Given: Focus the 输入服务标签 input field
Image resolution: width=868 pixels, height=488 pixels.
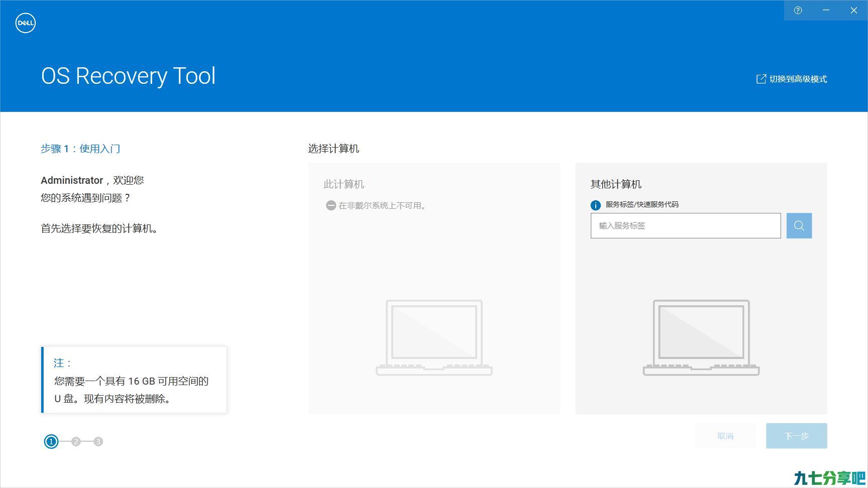Looking at the screenshot, I should pos(686,225).
